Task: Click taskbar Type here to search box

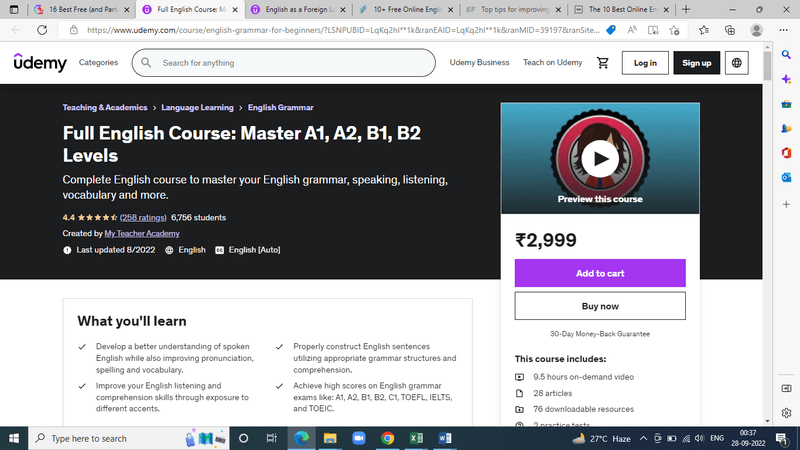Action: [129, 438]
